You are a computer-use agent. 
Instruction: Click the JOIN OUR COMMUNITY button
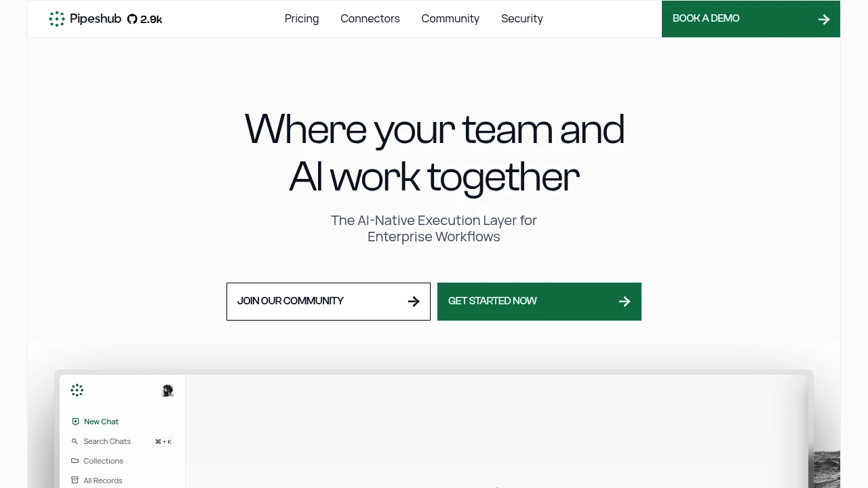coord(328,302)
